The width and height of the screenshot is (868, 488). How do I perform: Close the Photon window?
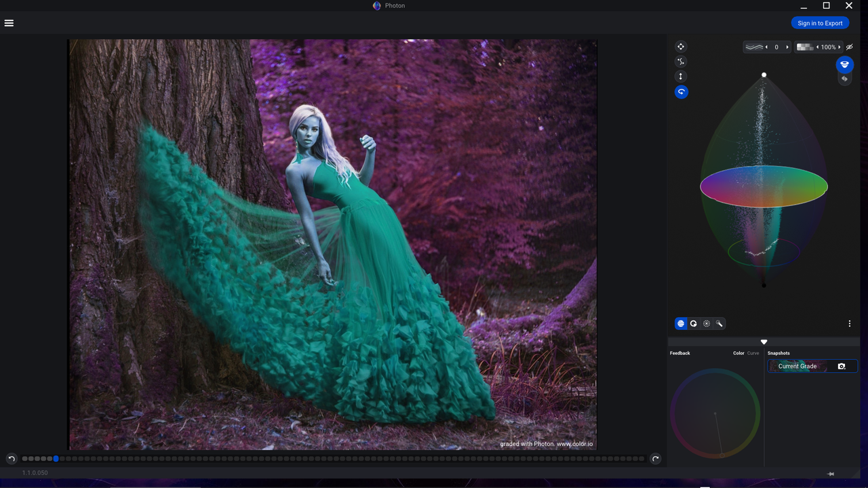click(849, 5)
